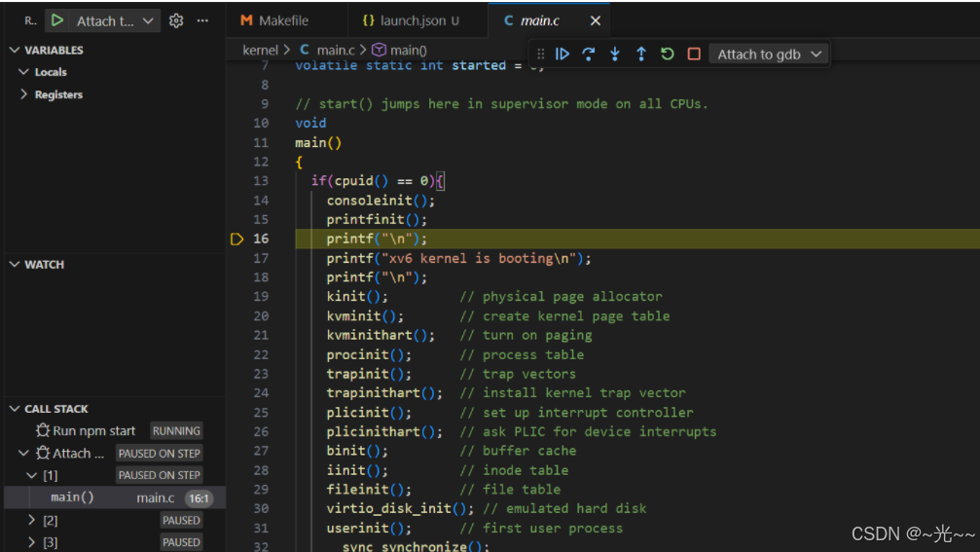Click the current execution arrow at line 16
This screenshot has height=552, width=980.
pos(236,239)
